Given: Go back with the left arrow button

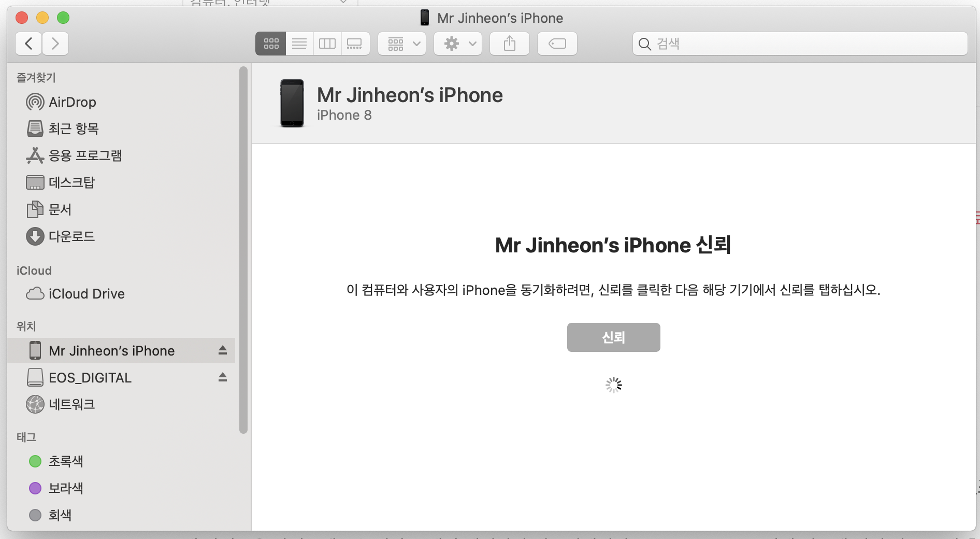Looking at the screenshot, I should 29,44.
